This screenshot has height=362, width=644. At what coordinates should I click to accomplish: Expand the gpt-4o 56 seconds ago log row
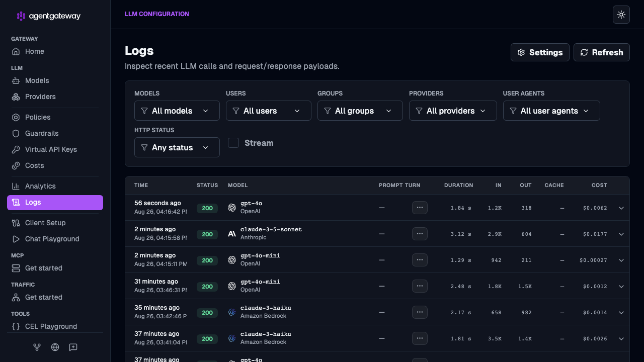621,208
